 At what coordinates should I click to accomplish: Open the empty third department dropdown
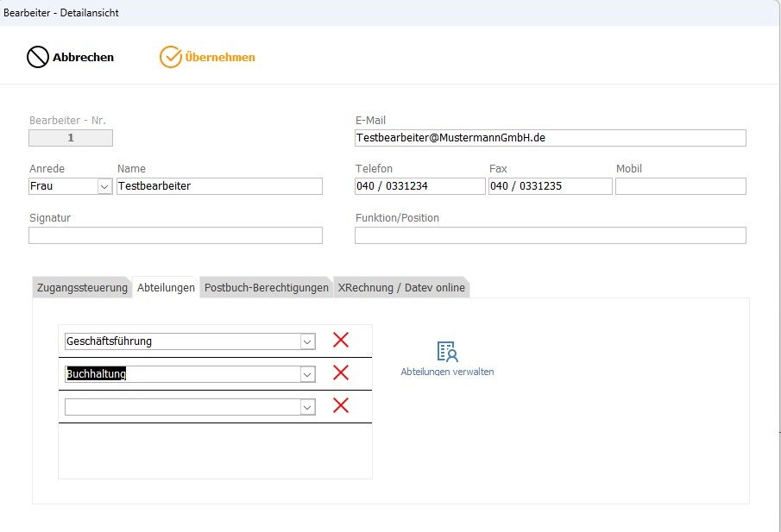click(x=308, y=408)
